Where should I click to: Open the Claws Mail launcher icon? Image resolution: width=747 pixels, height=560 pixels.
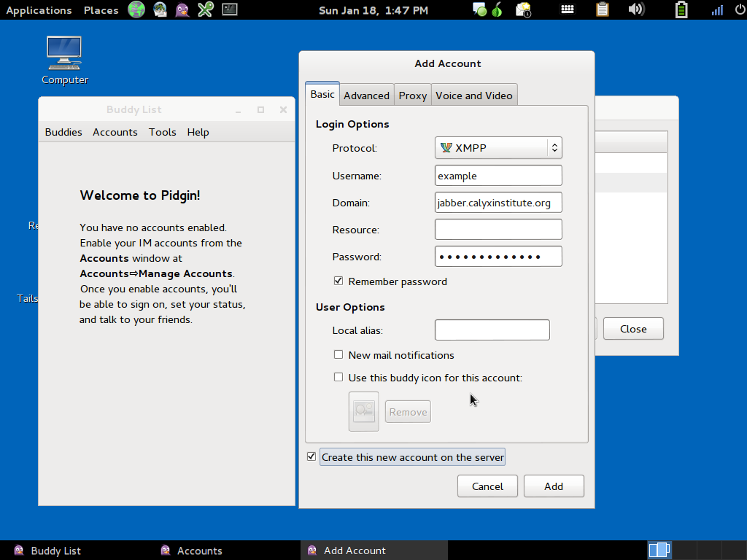point(160,10)
